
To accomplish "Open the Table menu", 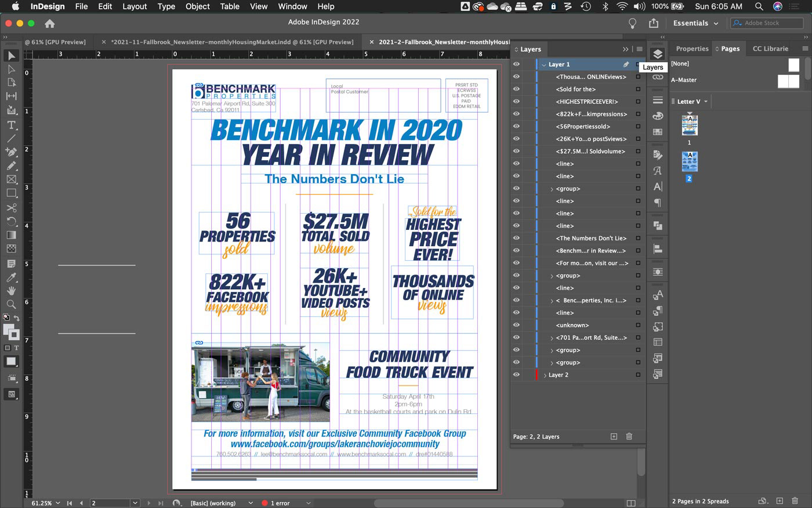I will click(x=230, y=6).
